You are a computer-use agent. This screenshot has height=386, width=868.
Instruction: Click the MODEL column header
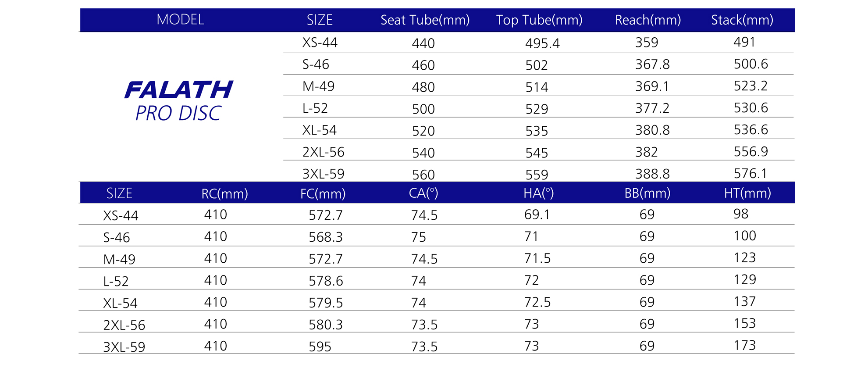[x=180, y=20]
